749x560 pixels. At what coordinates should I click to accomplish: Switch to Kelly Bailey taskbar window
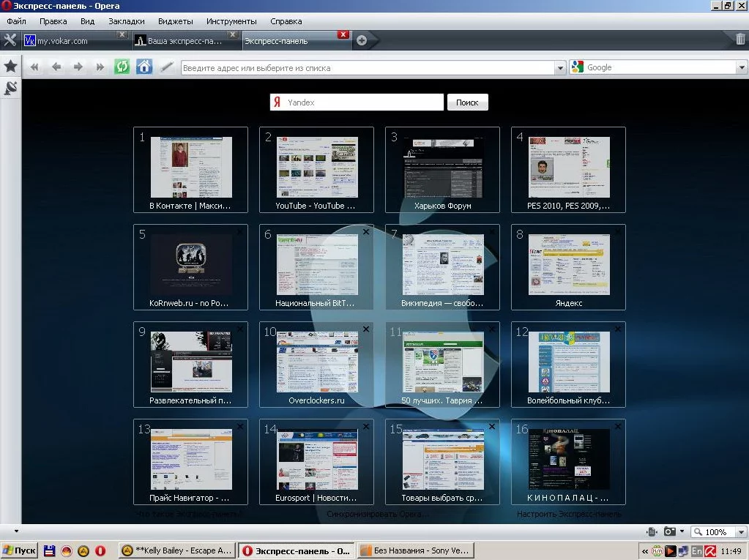176,550
